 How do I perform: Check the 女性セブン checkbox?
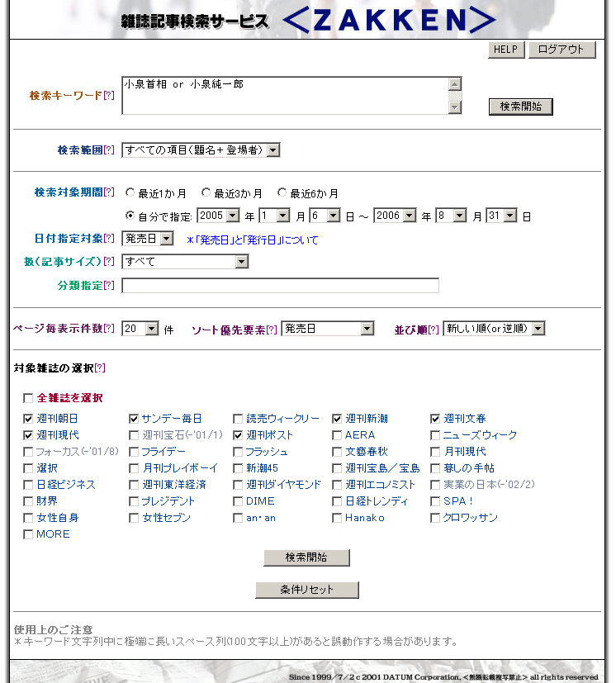tap(134, 519)
